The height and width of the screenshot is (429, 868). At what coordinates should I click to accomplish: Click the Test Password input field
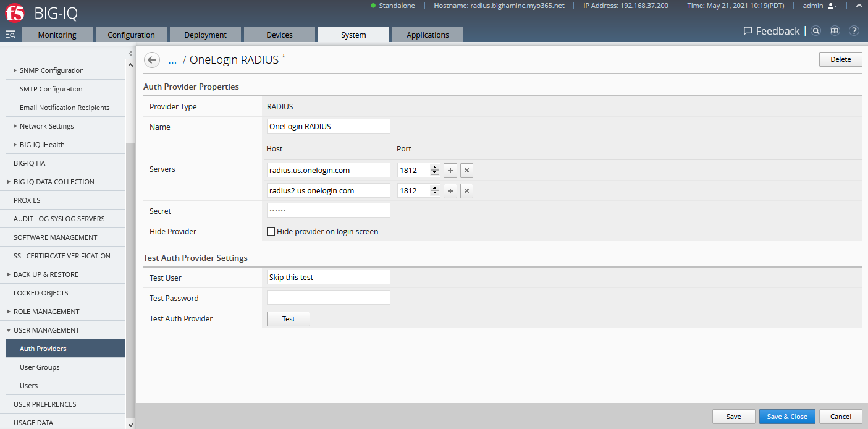328,298
